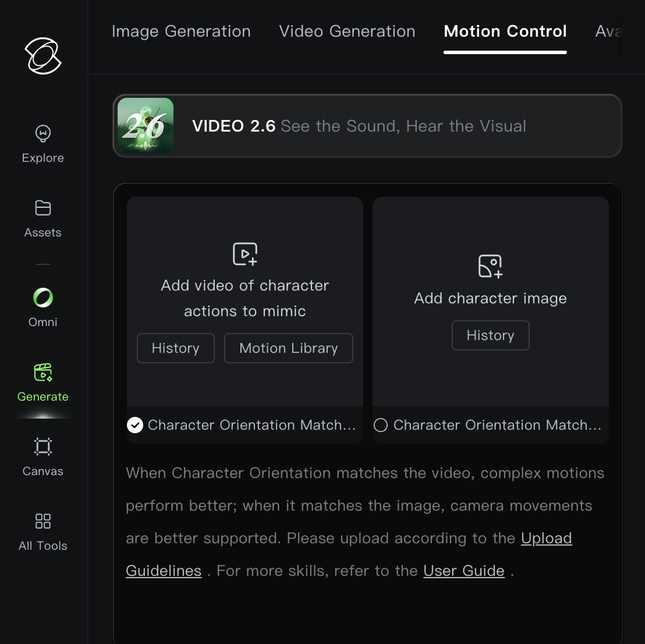Select image Character Orientation Match option

381,426
